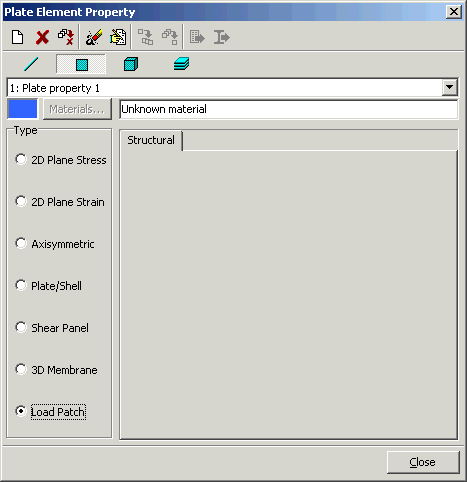The height and width of the screenshot is (482, 467).
Task: Click the copy property icon
Action: tap(118, 37)
